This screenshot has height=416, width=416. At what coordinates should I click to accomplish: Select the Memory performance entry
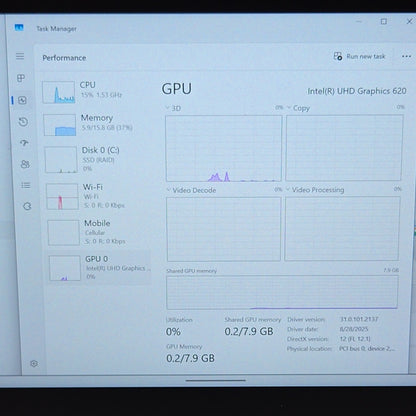96,124
